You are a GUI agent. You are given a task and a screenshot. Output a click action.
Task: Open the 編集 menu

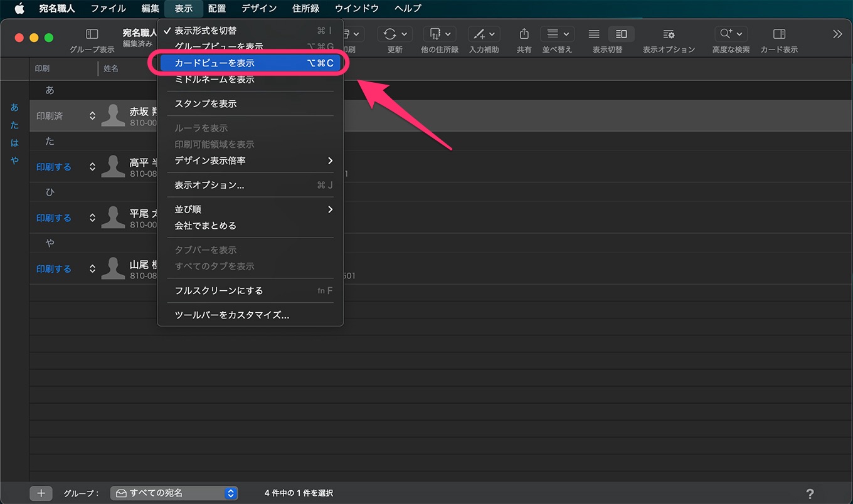[x=151, y=8]
